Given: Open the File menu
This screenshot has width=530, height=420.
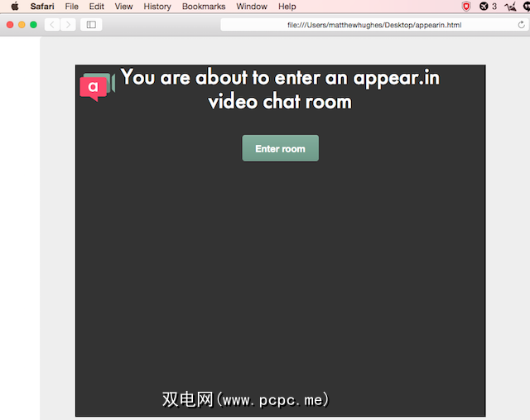Looking at the screenshot, I should click(72, 7).
